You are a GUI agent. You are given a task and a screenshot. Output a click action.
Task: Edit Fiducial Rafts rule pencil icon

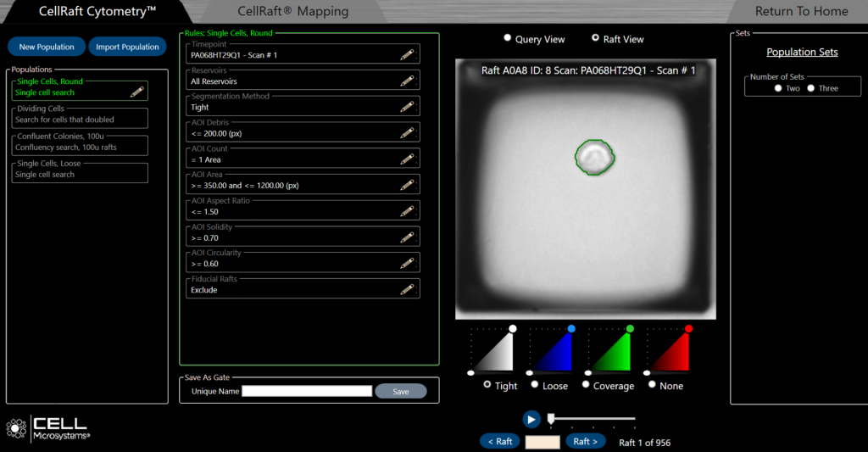(x=407, y=289)
